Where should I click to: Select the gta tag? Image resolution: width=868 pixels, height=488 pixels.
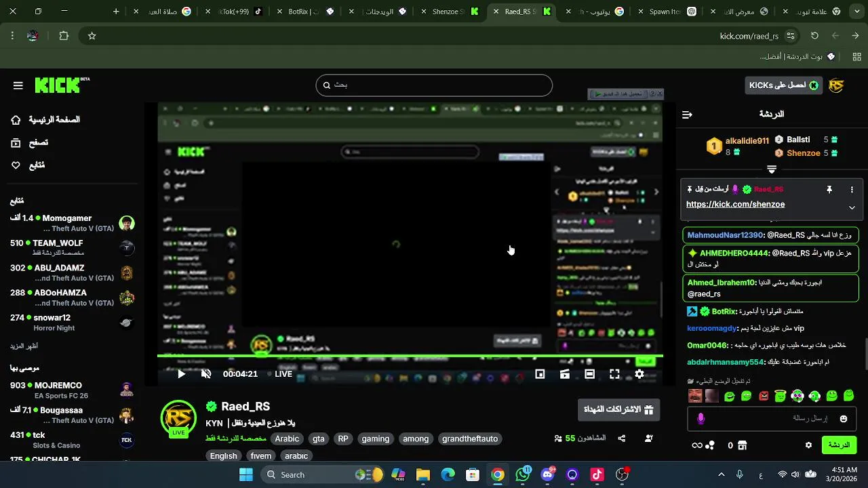319,439
